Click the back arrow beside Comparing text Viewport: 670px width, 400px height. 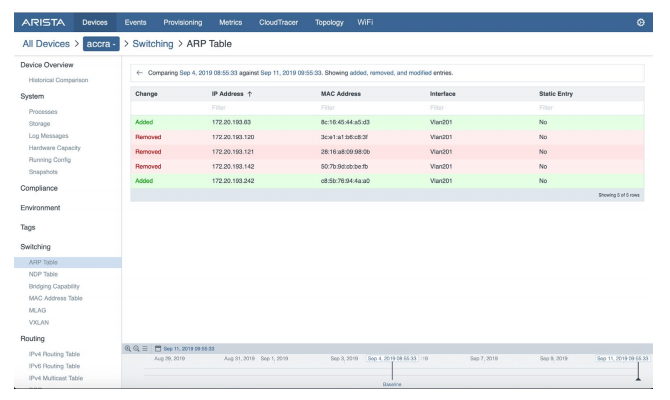pyautogui.click(x=139, y=73)
